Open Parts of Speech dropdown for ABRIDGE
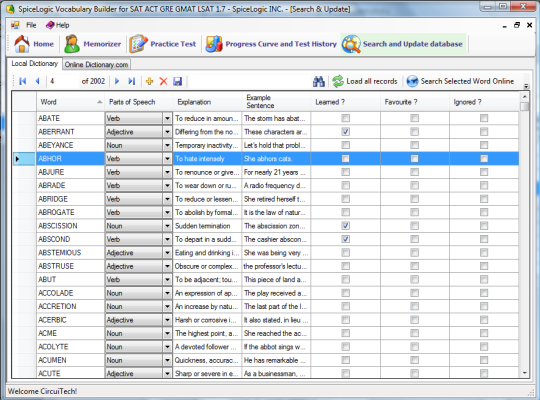 pos(167,199)
